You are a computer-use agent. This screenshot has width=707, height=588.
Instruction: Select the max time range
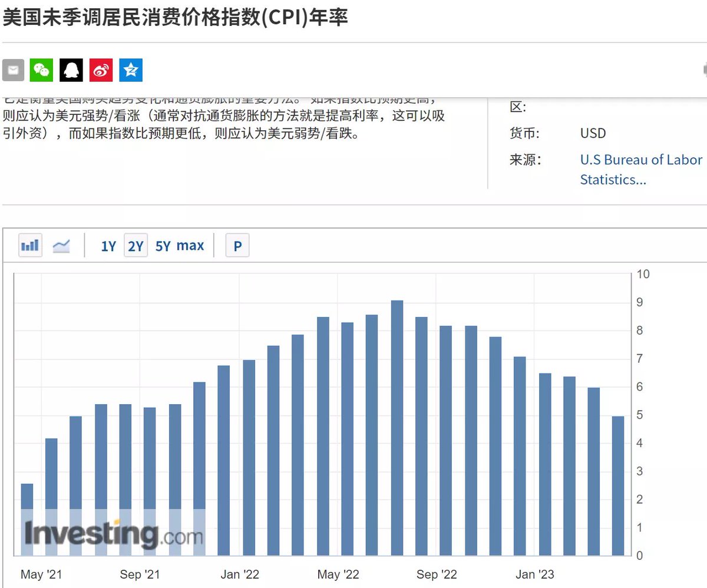(190, 245)
